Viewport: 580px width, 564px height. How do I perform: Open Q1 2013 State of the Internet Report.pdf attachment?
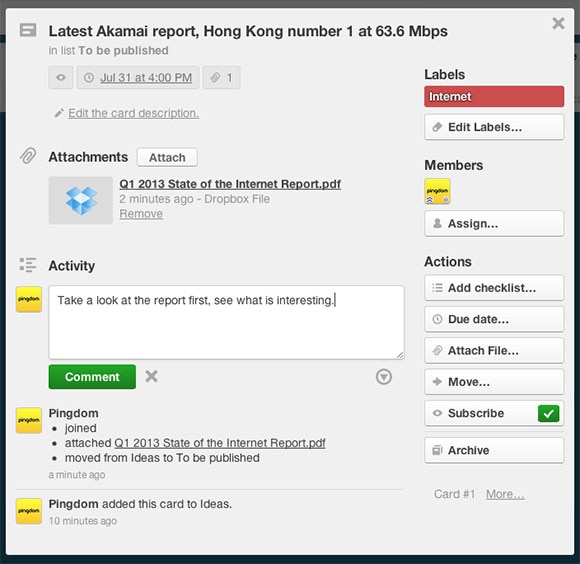pos(230,184)
